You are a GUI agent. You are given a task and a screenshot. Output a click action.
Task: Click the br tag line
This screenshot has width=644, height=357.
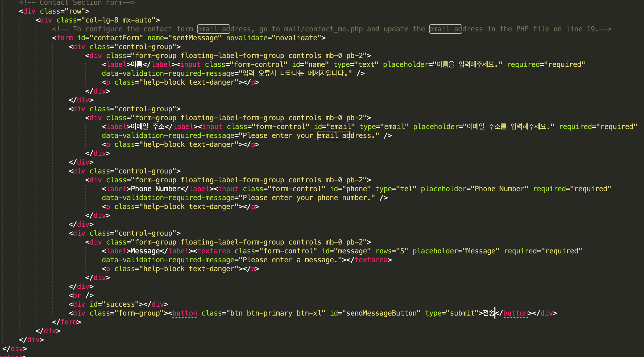tap(81, 295)
